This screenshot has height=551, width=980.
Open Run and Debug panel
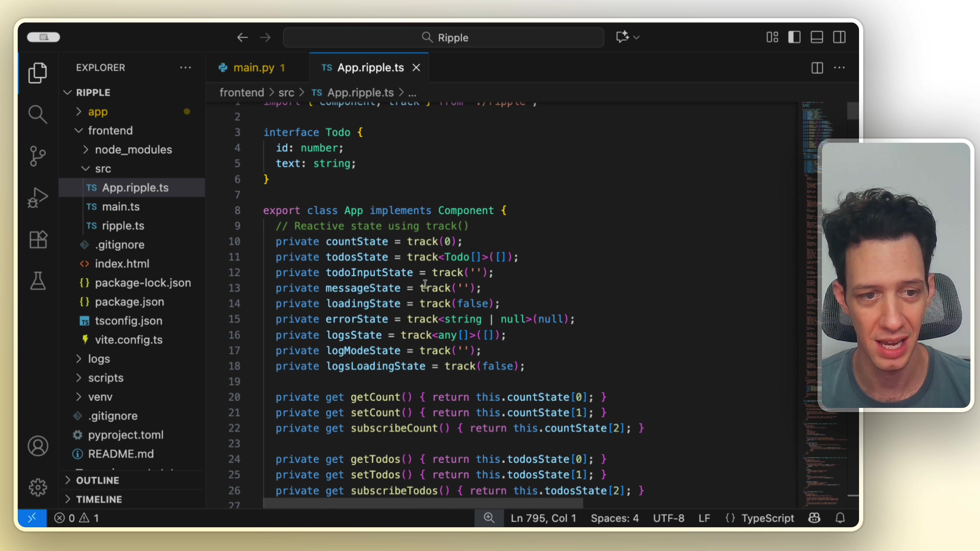(x=37, y=197)
